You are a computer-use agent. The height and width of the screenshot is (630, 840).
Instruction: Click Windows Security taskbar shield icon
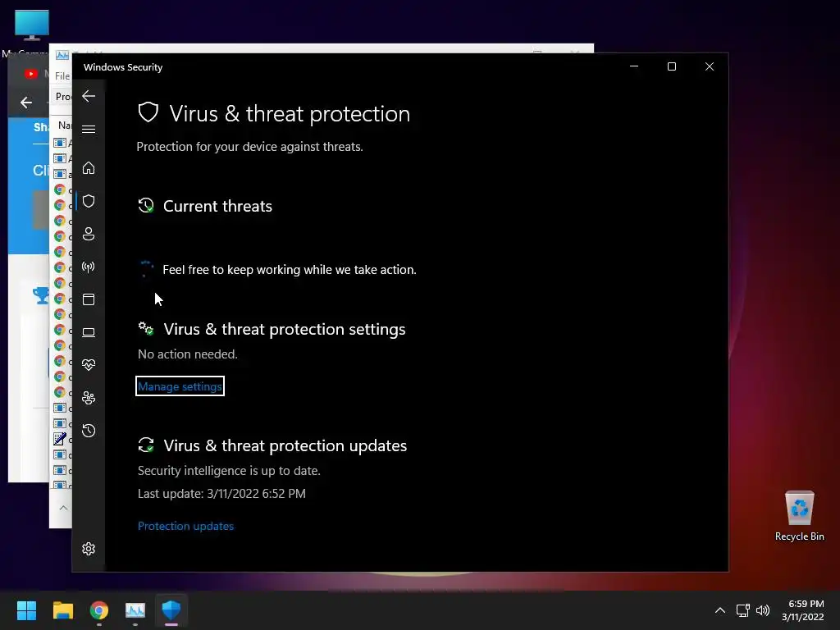coord(171,610)
